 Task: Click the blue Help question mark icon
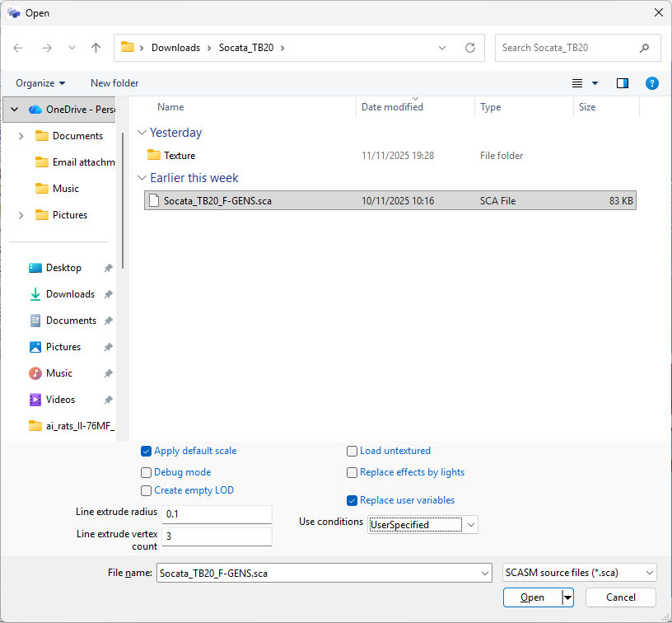pos(651,83)
